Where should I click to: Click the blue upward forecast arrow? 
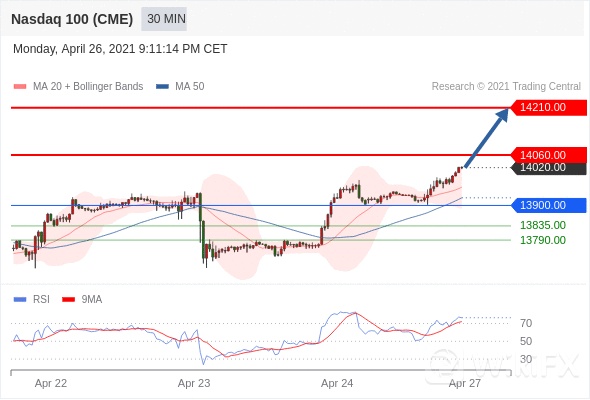(487, 138)
